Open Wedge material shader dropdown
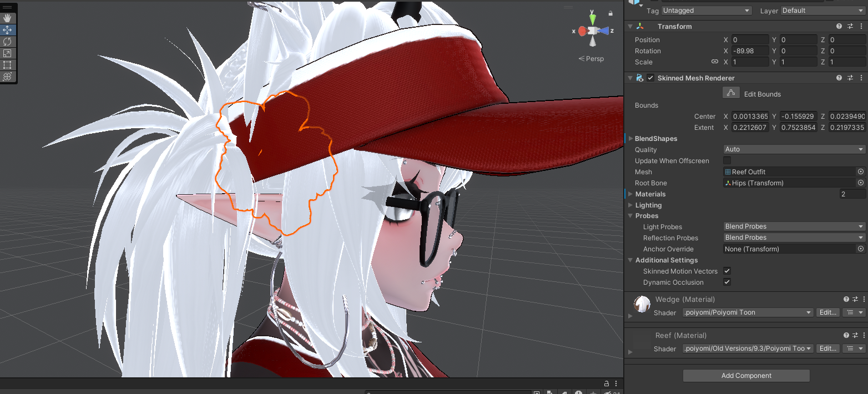Image resolution: width=868 pixels, height=394 pixels. (748, 312)
